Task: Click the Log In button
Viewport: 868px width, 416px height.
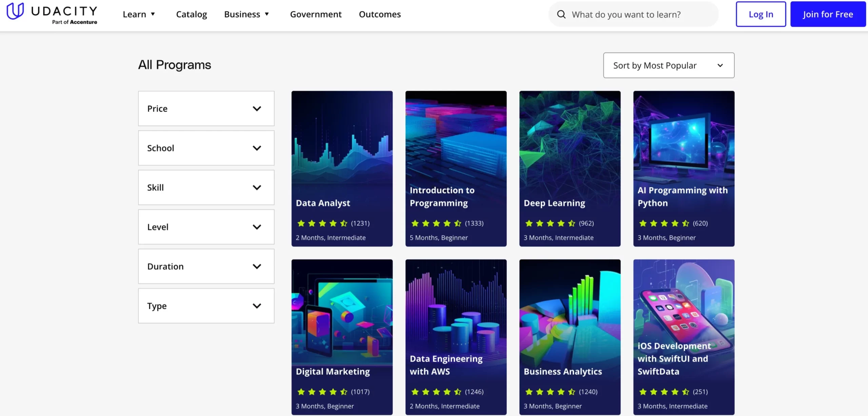Action: (761, 14)
